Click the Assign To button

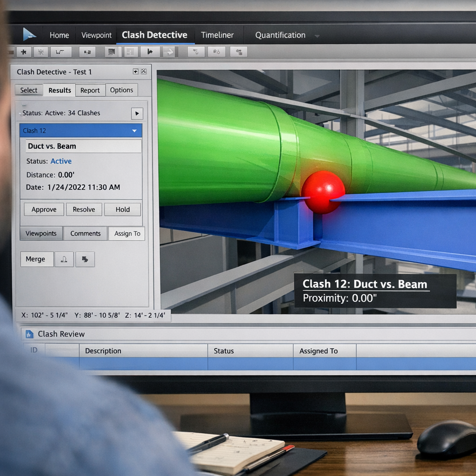tap(127, 233)
